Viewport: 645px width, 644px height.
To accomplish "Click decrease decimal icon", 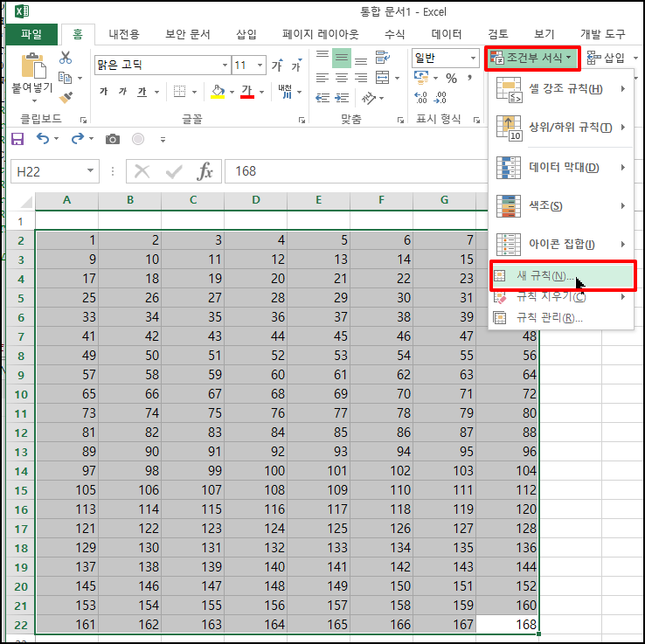I will pyautogui.click(x=440, y=98).
